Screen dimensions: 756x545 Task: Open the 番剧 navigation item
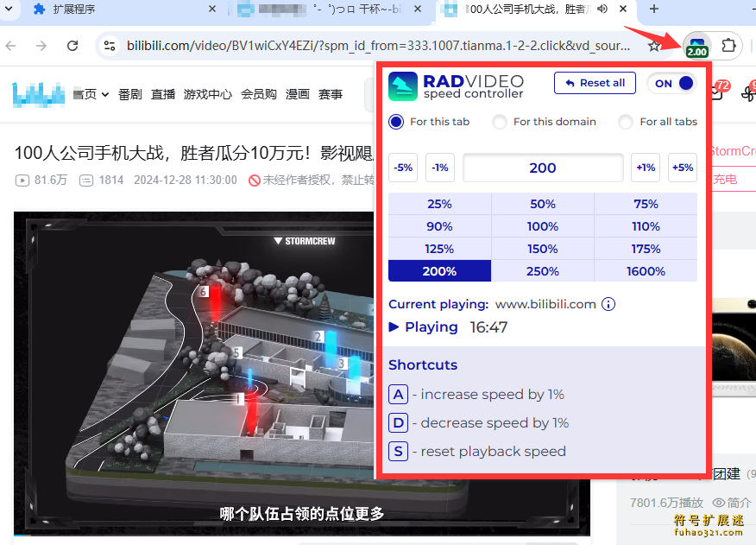130,94
